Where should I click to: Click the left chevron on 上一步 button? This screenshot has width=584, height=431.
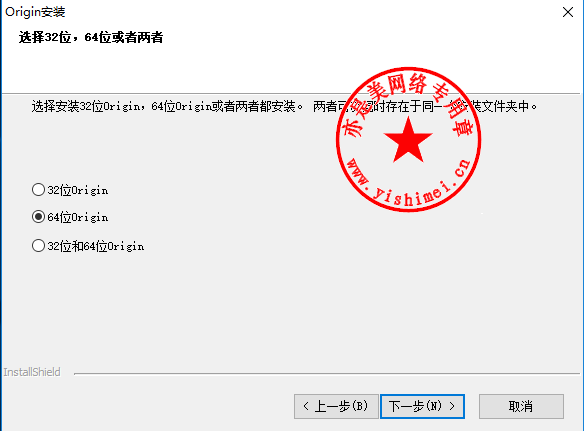point(306,406)
